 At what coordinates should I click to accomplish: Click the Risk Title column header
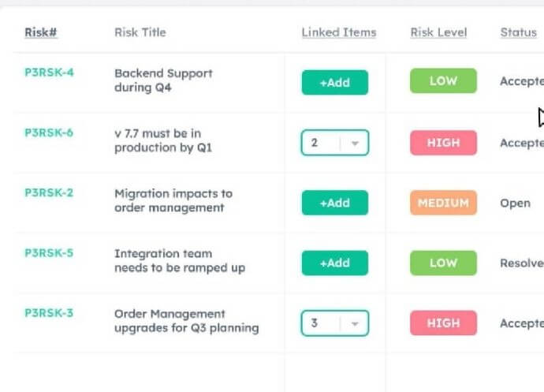140,32
